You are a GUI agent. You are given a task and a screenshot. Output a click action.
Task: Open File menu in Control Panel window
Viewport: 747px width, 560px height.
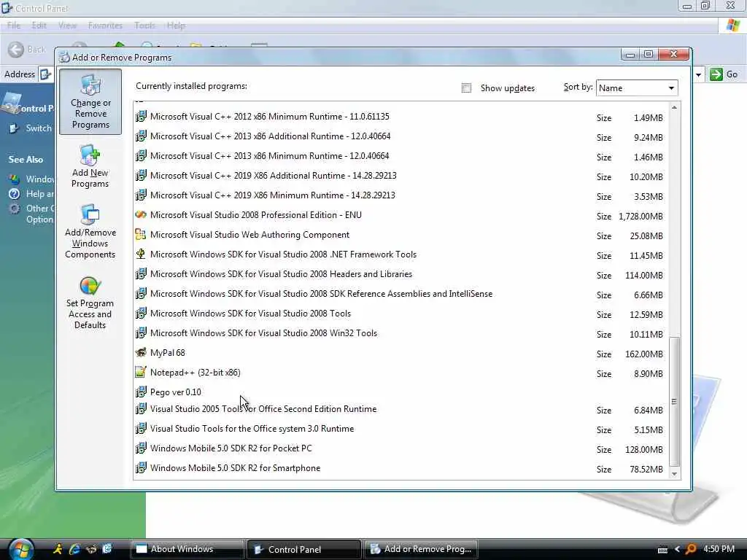coord(14,26)
